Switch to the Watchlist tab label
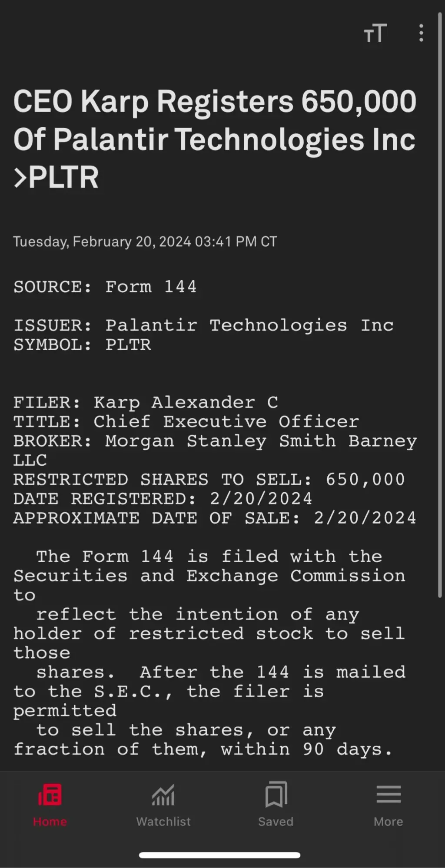 [163, 822]
